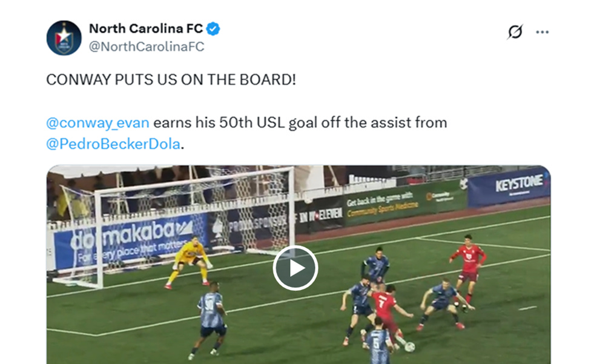Open the three-dot more options menu

542,32
